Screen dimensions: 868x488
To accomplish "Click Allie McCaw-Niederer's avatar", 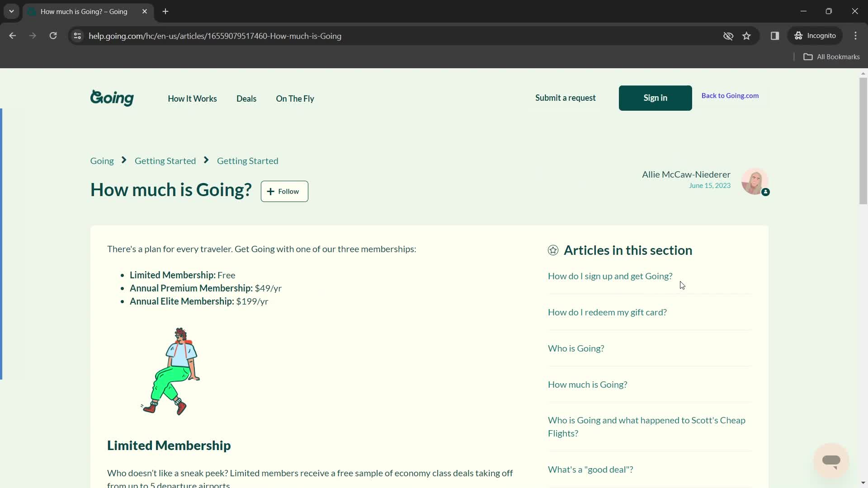I will (x=755, y=181).
